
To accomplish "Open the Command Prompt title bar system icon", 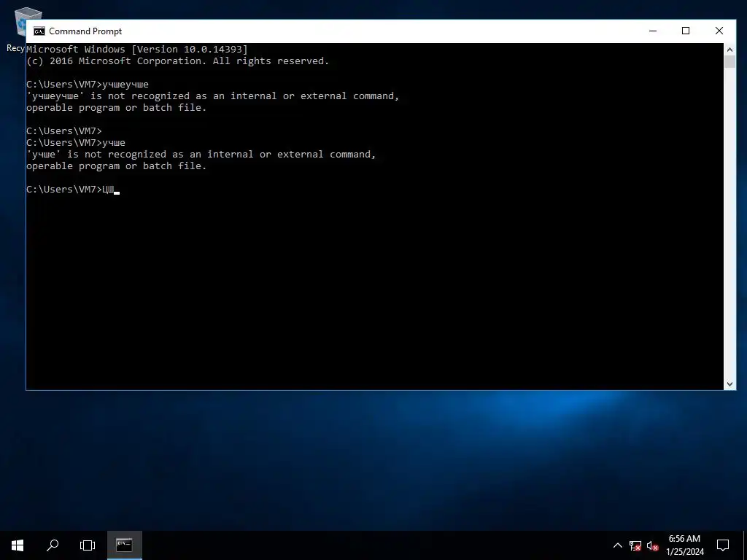I will pos(39,31).
